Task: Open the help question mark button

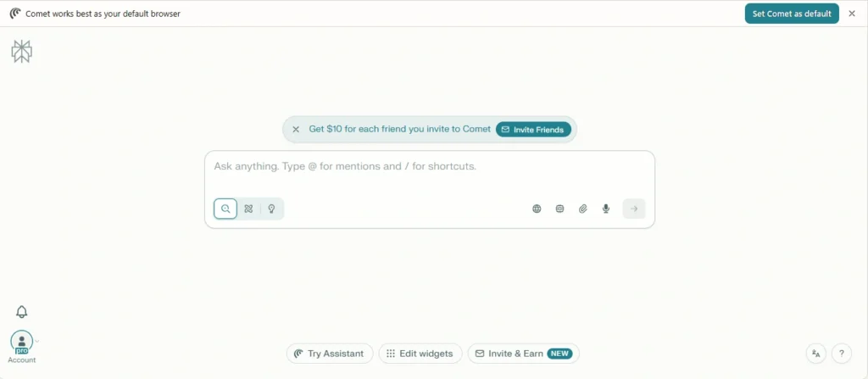Action: (842, 353)
